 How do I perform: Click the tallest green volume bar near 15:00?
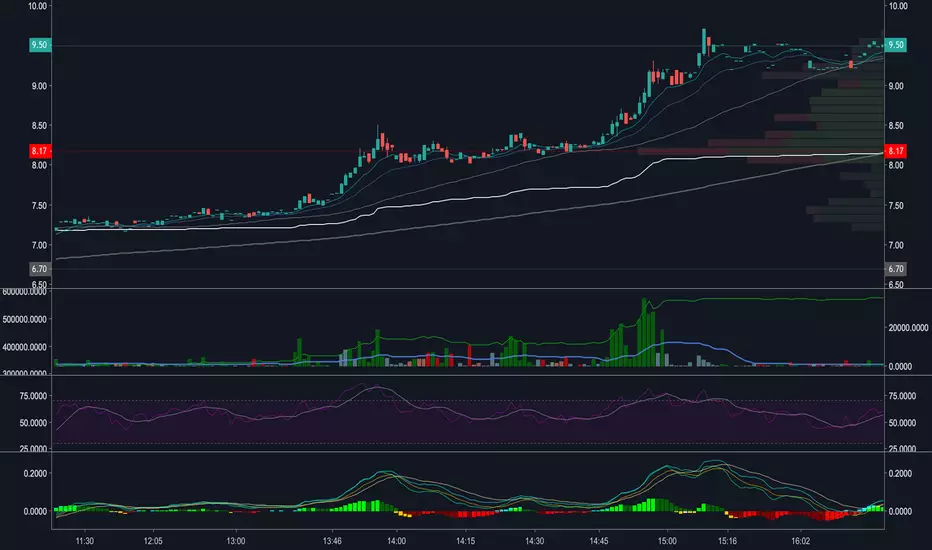point(644,332)
